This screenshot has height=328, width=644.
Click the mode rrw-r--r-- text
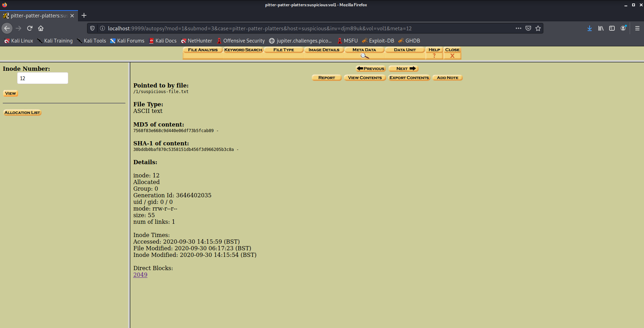pyautogui.click(x=155, y=208)
